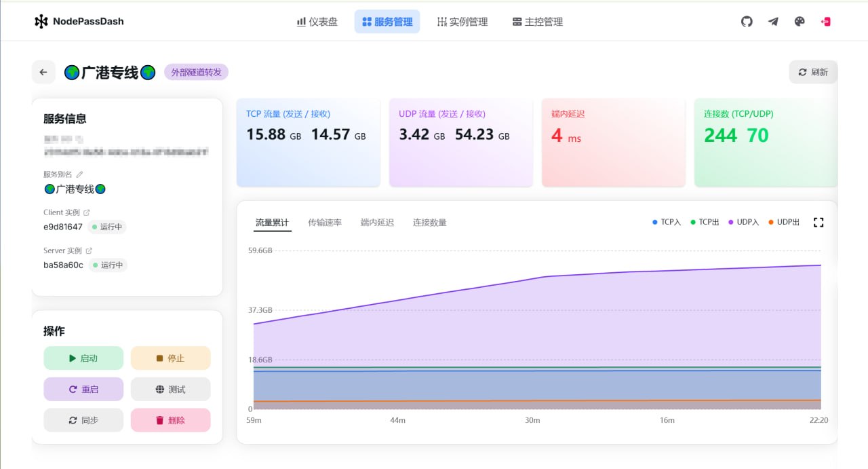Click the 启动 start button
Viewport: 868px width, 469px height.
pyautogui.click(x=83, y=358)
